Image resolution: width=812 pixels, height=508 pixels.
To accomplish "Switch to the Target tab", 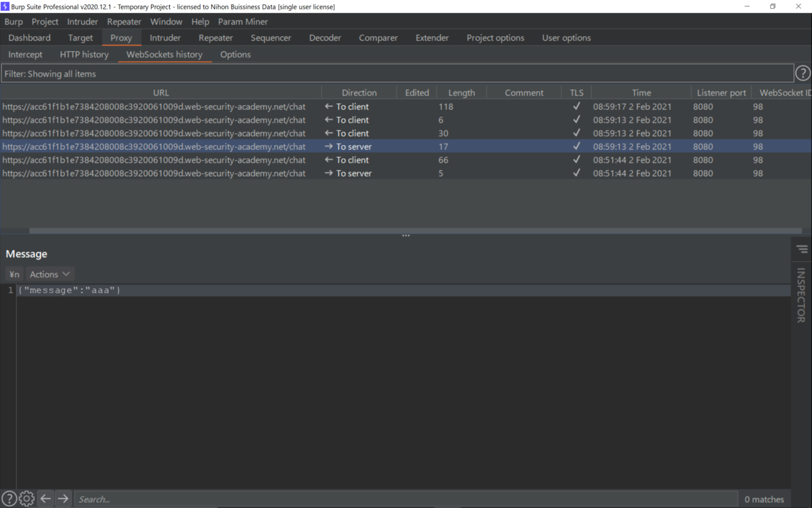I will (81, 38).
